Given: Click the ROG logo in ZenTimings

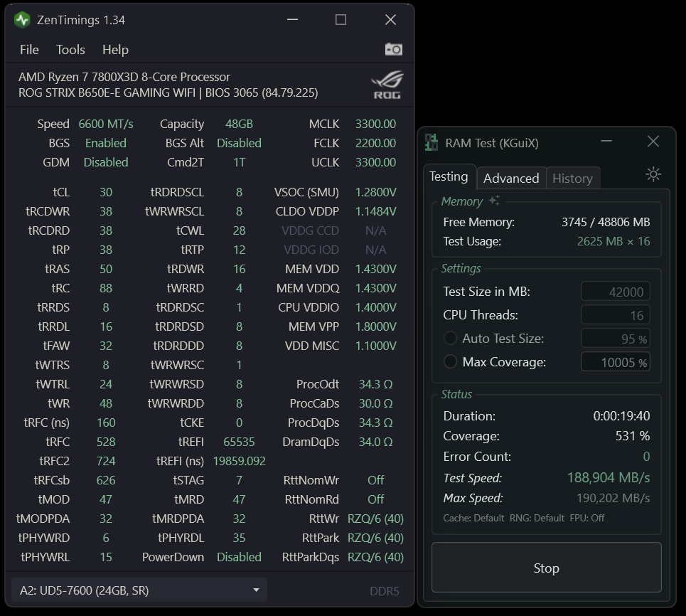Looking at the screenshot, I should point(387,85).
